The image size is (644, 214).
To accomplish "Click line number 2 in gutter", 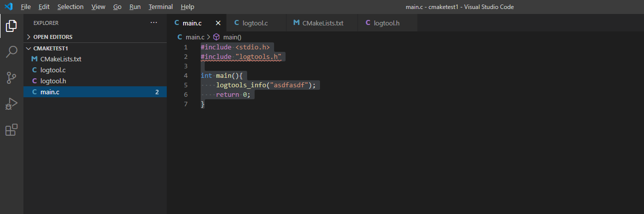I will pos(186,56).
